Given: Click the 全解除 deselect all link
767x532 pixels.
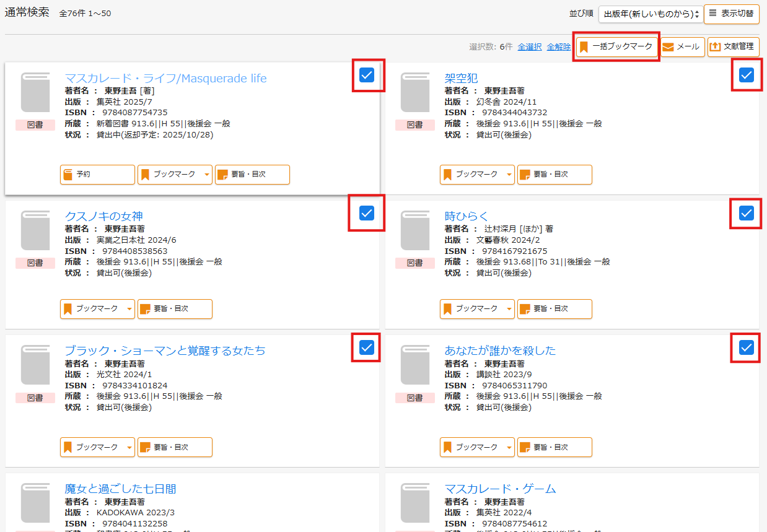Looking at the screenshot, I should 559,47.
